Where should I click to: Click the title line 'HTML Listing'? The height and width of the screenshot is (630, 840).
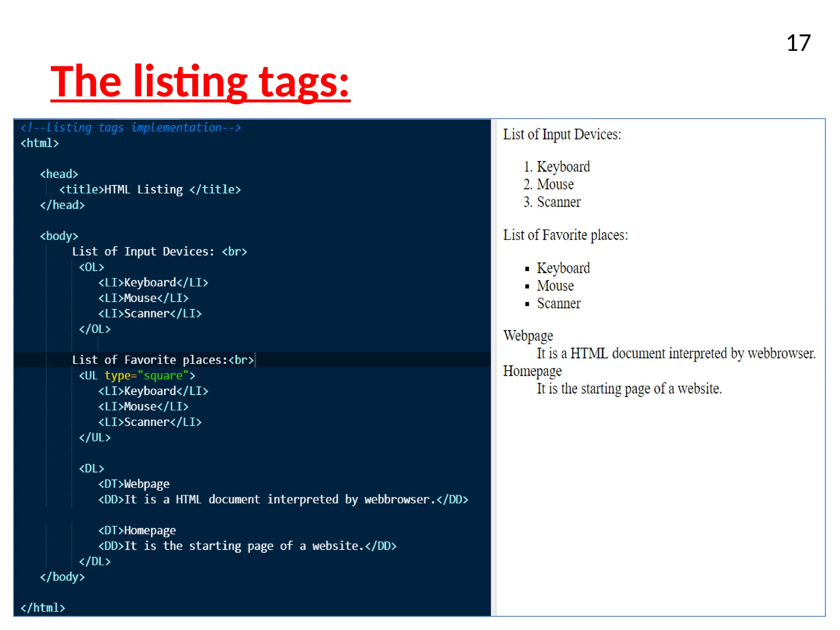tap(150, 189)
